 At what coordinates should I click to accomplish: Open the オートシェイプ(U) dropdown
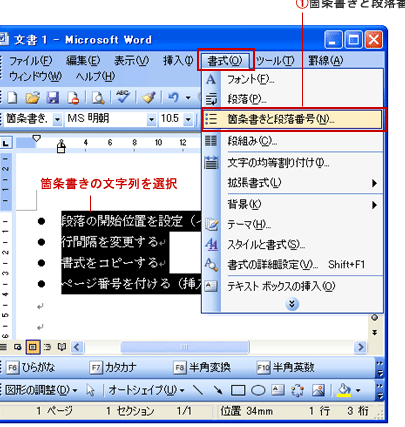[x=146, y=390]
